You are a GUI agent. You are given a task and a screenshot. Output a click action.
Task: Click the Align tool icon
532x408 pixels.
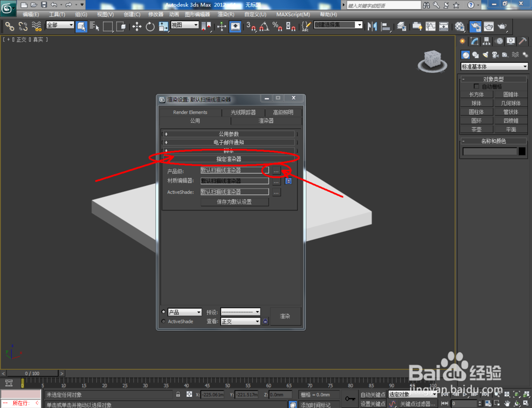(x=385, y=26)
